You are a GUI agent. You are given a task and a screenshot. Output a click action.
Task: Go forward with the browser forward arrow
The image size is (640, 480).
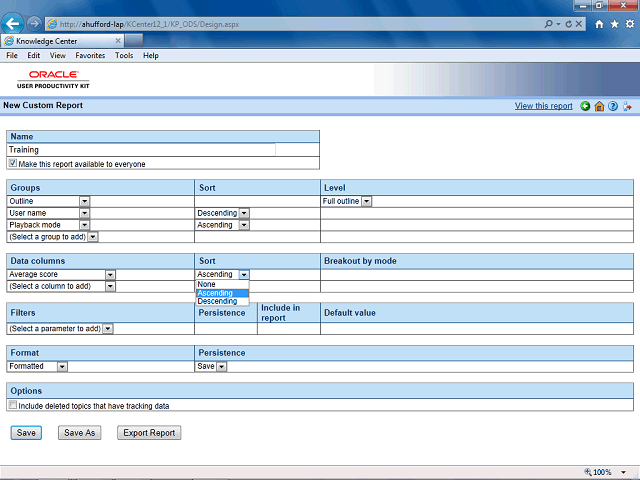(x=34, y=24)
